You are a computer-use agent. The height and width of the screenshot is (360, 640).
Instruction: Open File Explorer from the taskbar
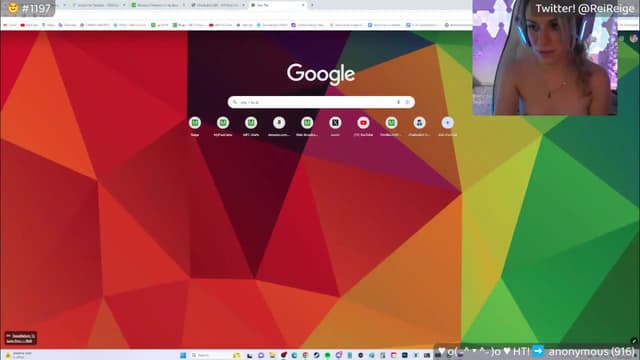click(272, 355)
